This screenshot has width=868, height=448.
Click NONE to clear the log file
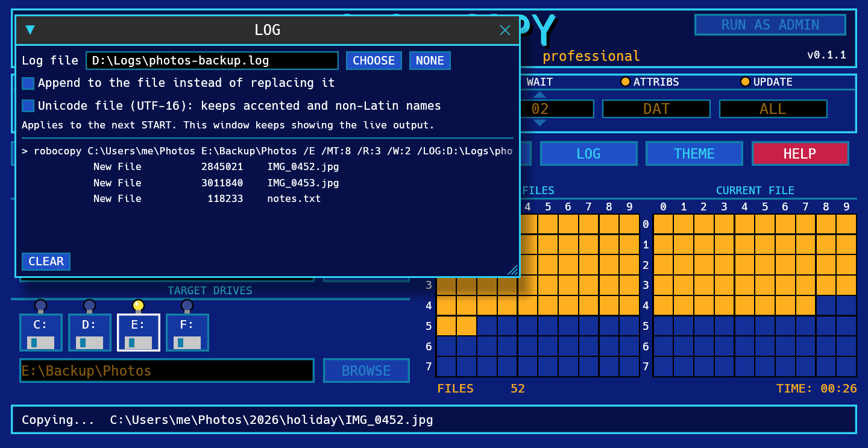pyautogui.click(x=430, y=60)
